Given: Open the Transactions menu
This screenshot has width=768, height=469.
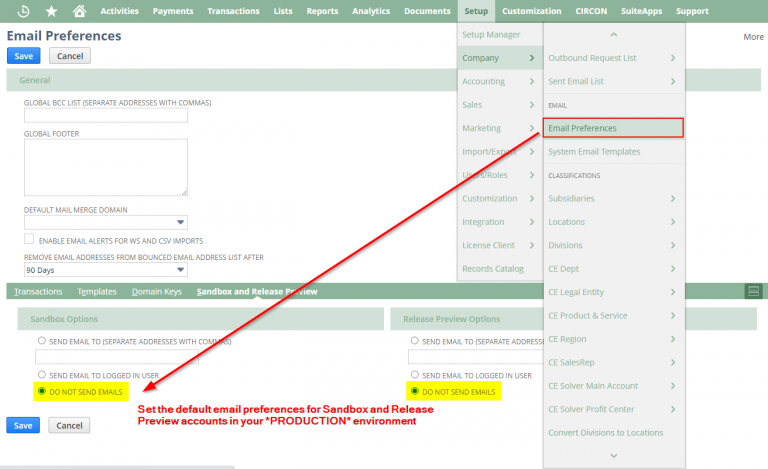Looking at the screenshot, I should tap(233, 11).
